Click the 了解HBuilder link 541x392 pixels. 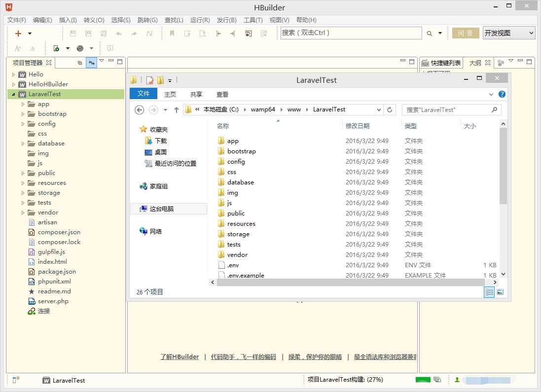tap(180, 357)
